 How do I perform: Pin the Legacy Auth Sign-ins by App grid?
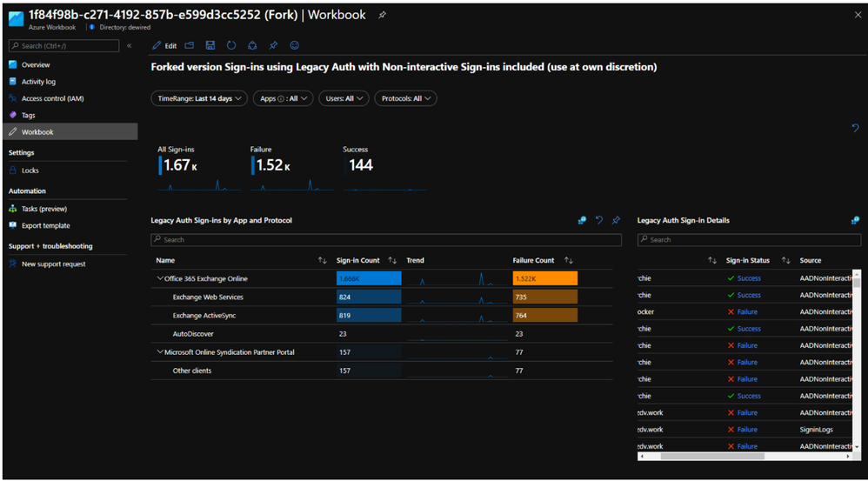616,220
